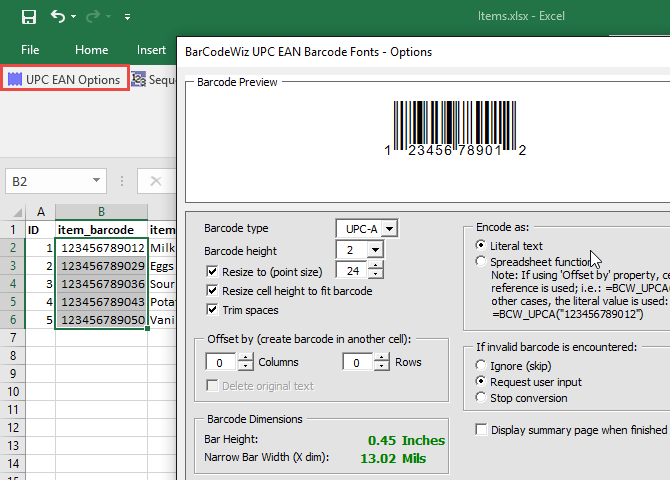The height and width of the screenshot is (480, 670).
Task: Select column A header
Action: tap(41, 212)
